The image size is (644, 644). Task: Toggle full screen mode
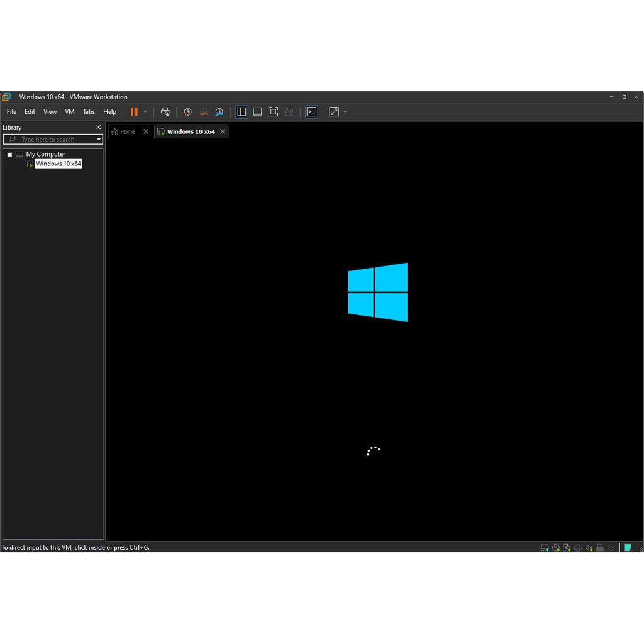[x=273, y=111]
